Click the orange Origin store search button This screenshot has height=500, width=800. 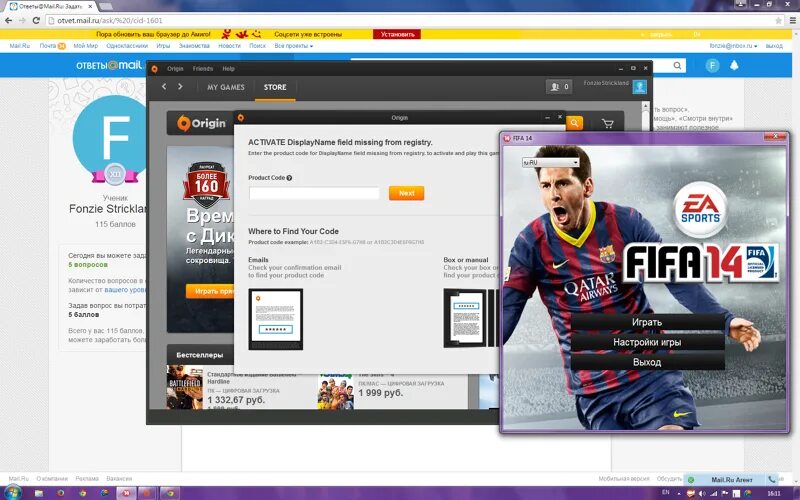[x=574, y=123]
